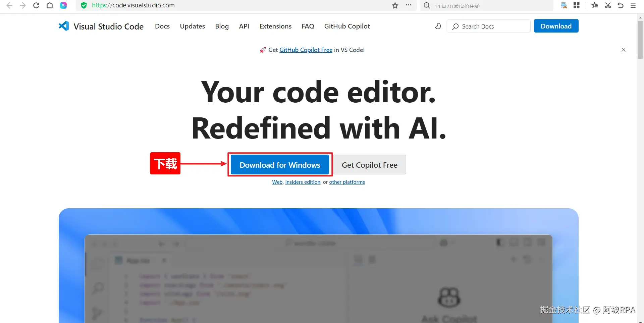
Task: Focus the Search Docs input field
Action: pos(489,26)
